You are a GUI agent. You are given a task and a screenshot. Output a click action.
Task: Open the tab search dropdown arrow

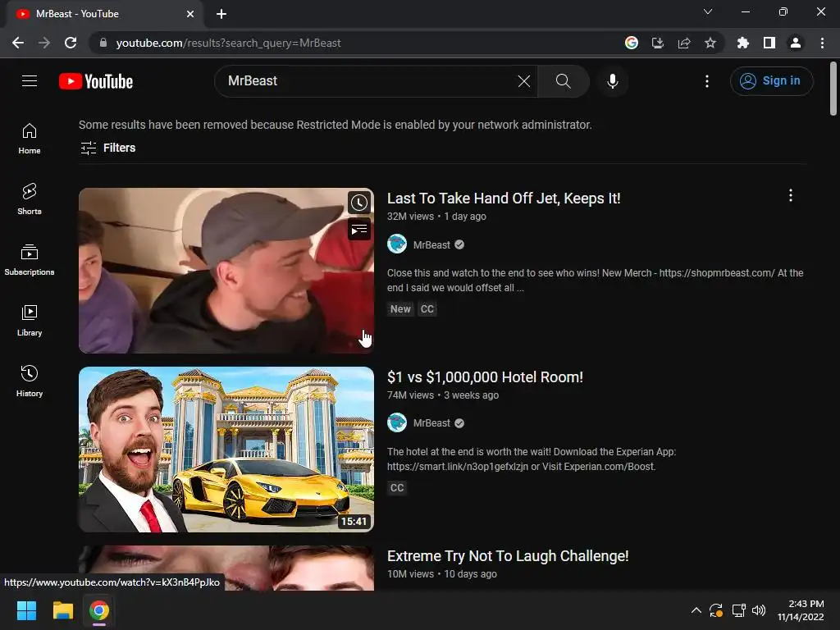click(708, 11)
